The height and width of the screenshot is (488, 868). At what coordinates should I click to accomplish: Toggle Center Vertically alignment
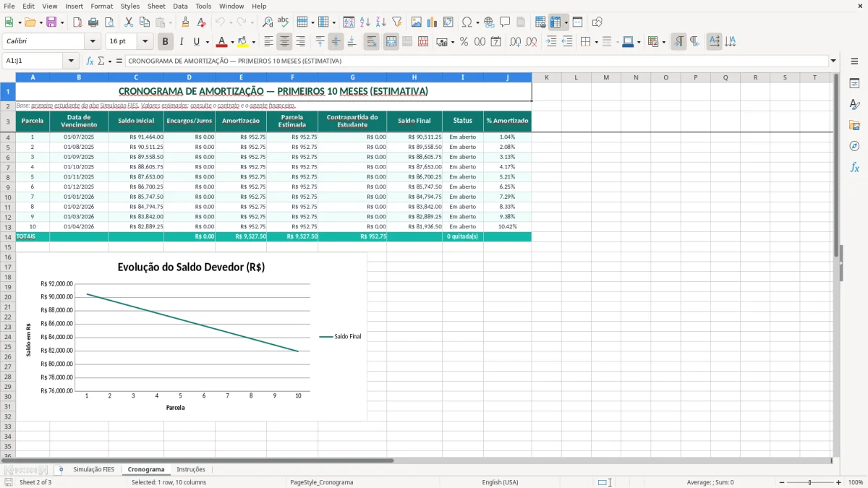336,42
